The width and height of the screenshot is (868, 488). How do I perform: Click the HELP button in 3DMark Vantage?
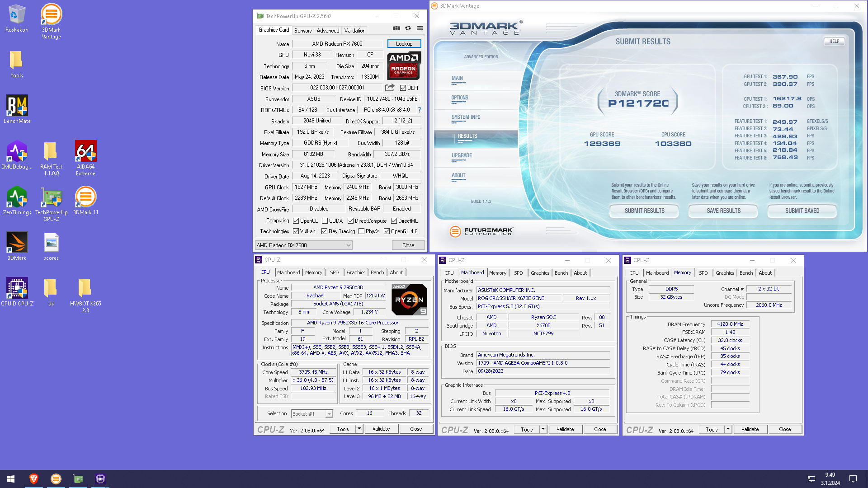[x=834, y=41]
